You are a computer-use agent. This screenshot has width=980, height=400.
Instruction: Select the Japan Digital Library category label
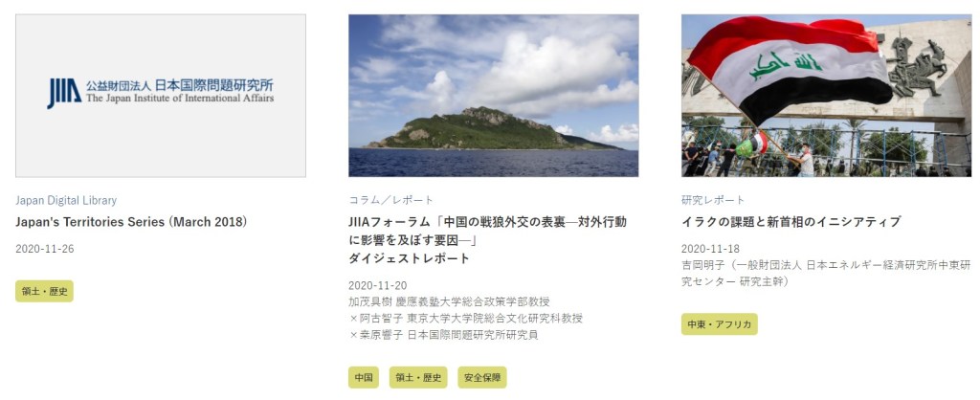click(x=66, y=201)
